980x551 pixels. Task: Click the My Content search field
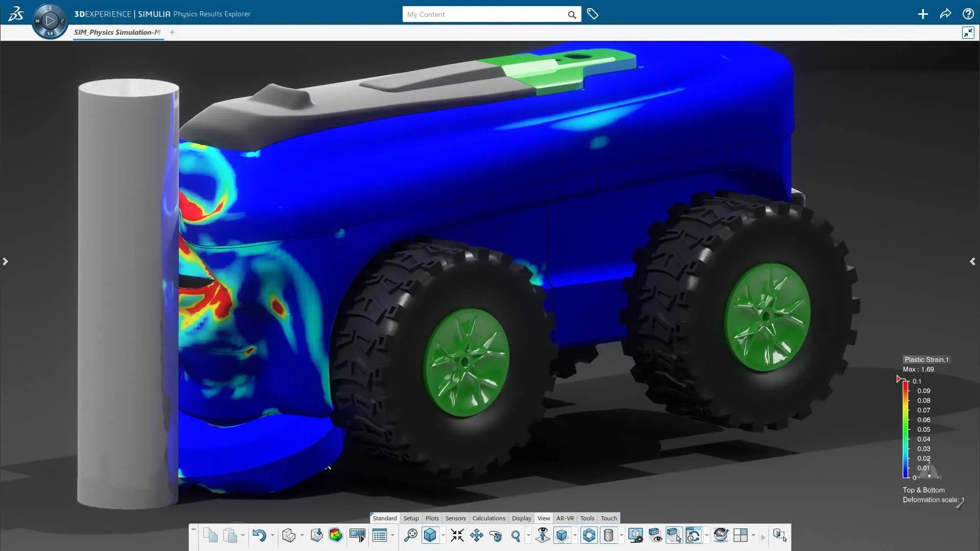(485, 14)
